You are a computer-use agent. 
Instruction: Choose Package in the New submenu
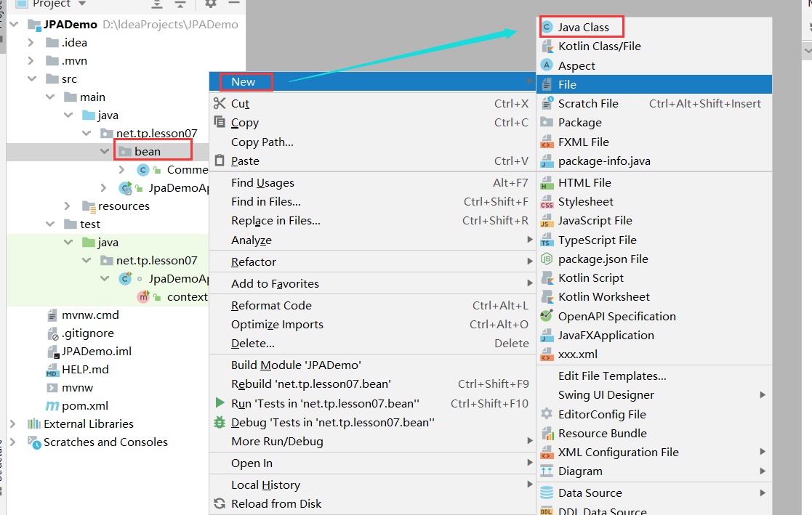(654, 123)
